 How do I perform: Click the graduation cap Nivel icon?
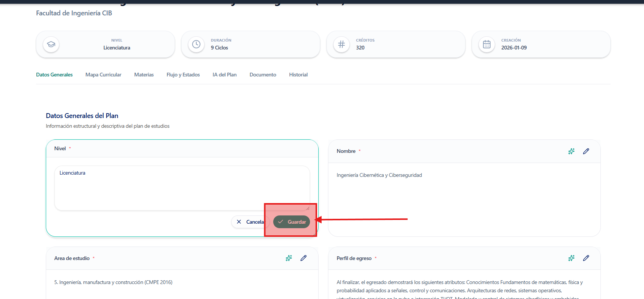(x=51, y=44)
